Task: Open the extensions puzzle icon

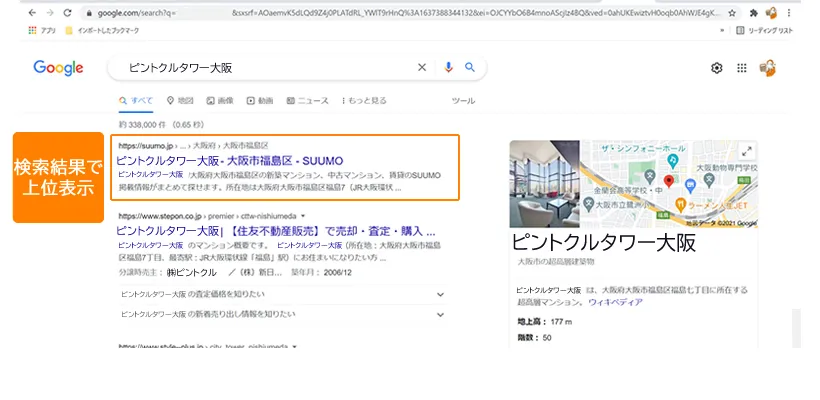Action: (x=754, y=13)
